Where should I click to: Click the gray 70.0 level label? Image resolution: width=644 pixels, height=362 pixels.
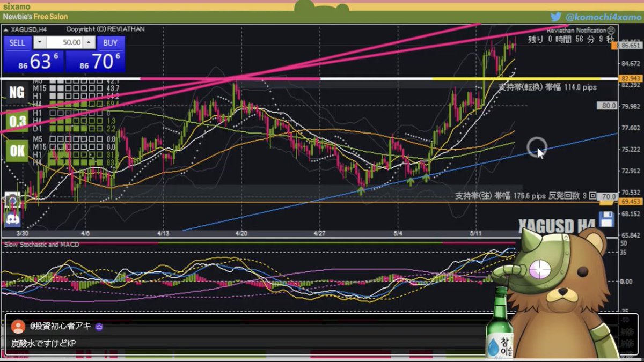click(x=607, y=197)
